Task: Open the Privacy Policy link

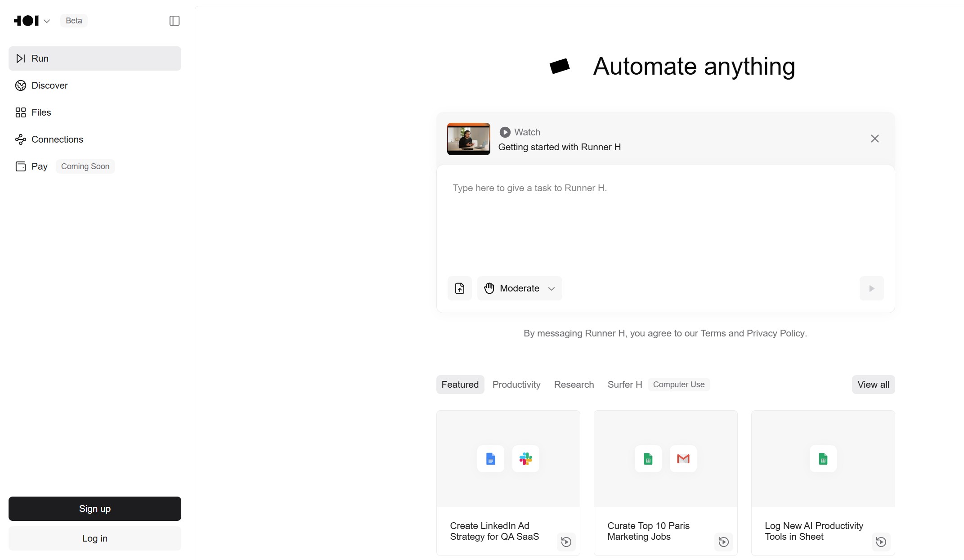Action: [x=776, y=333]
